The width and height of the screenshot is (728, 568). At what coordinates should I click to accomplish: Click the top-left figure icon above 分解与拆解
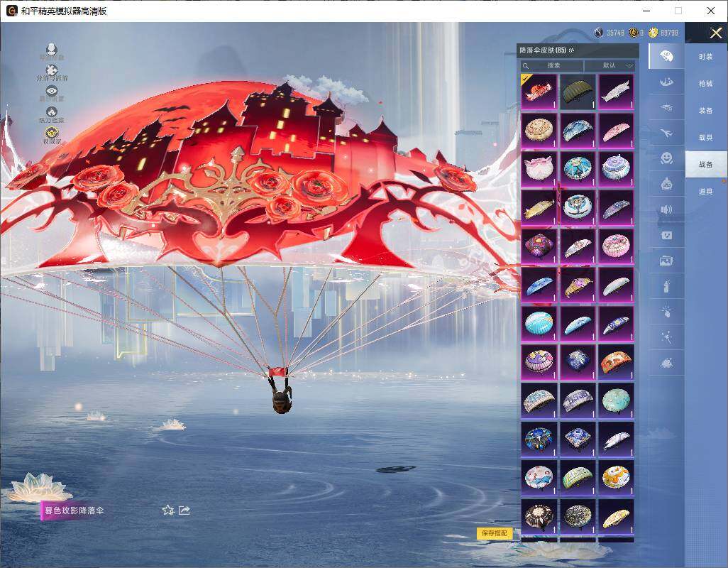point(52,48)
